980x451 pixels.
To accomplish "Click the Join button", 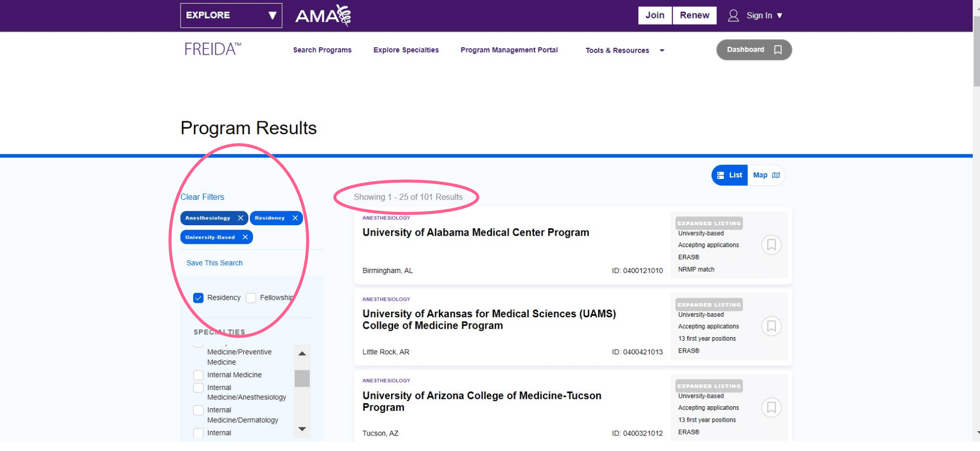I will [655, 16].
